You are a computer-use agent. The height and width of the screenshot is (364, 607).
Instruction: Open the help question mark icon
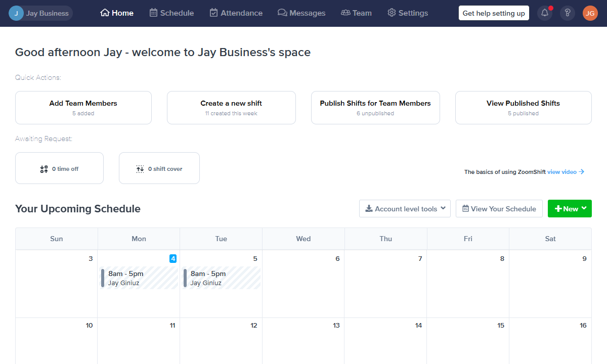[x=568, y=13]
